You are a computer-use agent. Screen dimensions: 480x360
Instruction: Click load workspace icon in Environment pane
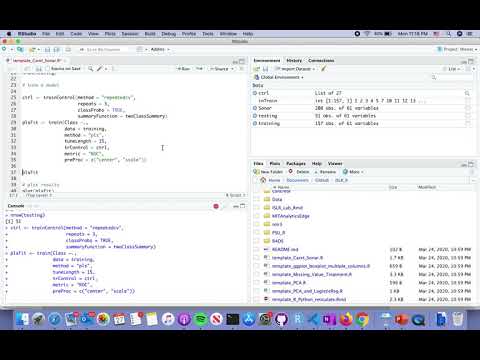(x=257, y=69)
